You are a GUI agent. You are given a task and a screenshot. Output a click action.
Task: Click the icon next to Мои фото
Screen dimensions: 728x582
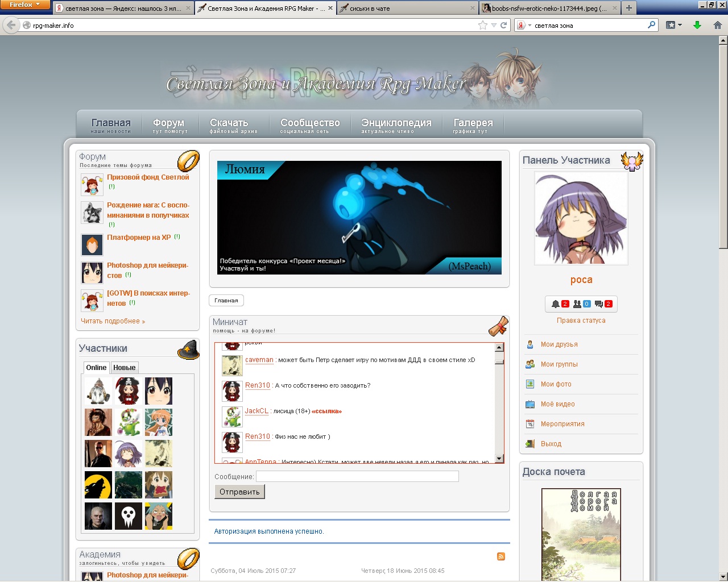[530, 384]
